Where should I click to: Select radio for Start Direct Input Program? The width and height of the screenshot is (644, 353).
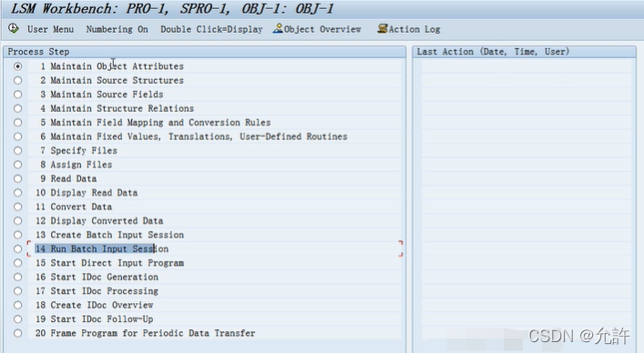[17, 263]
